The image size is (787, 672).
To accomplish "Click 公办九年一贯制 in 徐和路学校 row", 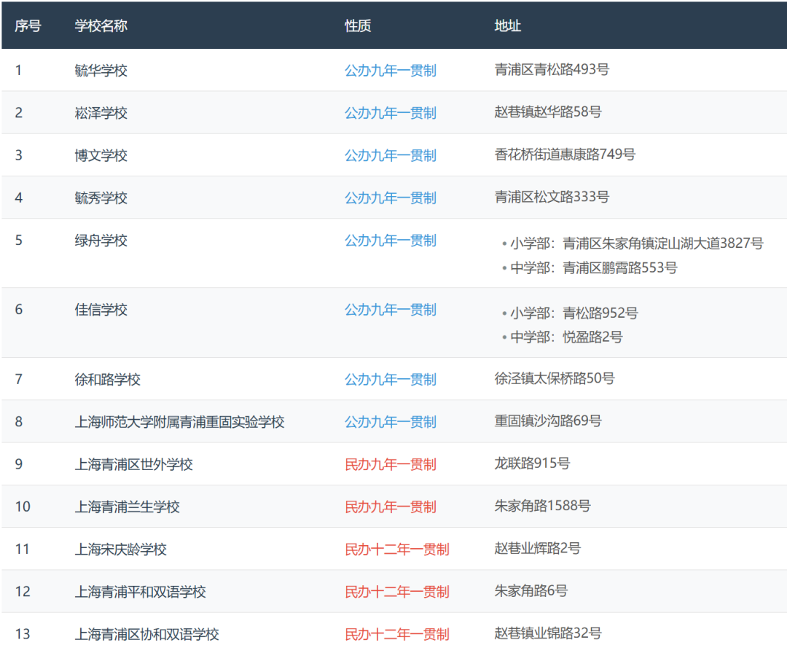I will click(x=391, y=380).
